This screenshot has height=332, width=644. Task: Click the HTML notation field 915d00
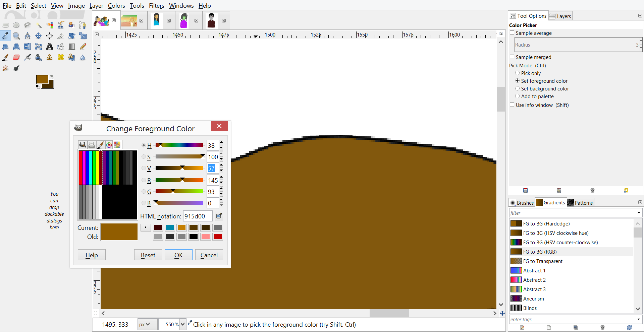tap(198, 216)
